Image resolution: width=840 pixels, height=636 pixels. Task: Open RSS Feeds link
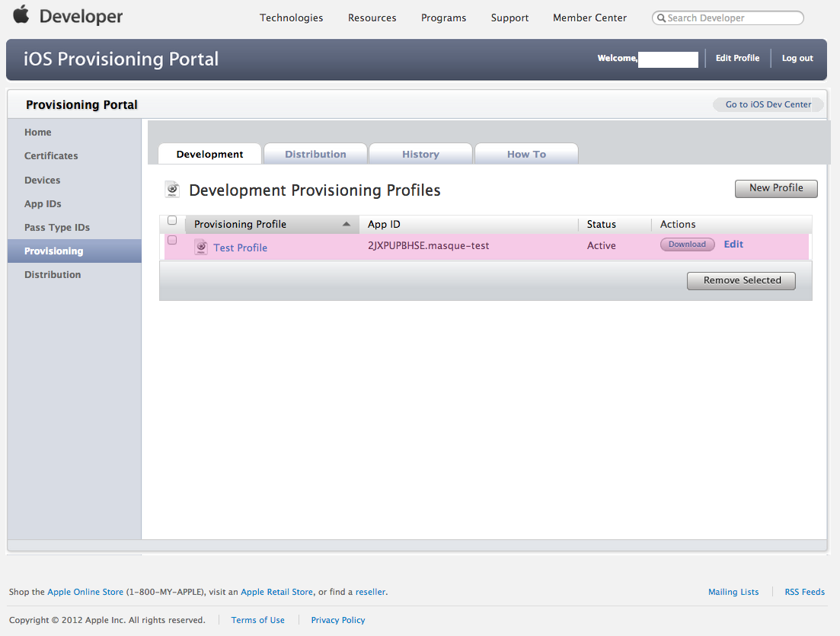805,592
